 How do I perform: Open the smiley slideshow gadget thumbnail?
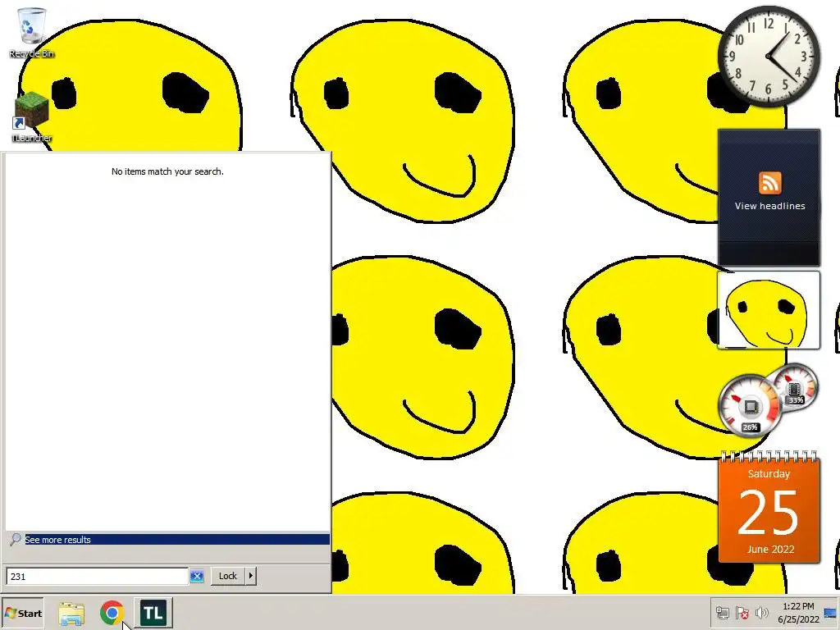tap(768, 310)
